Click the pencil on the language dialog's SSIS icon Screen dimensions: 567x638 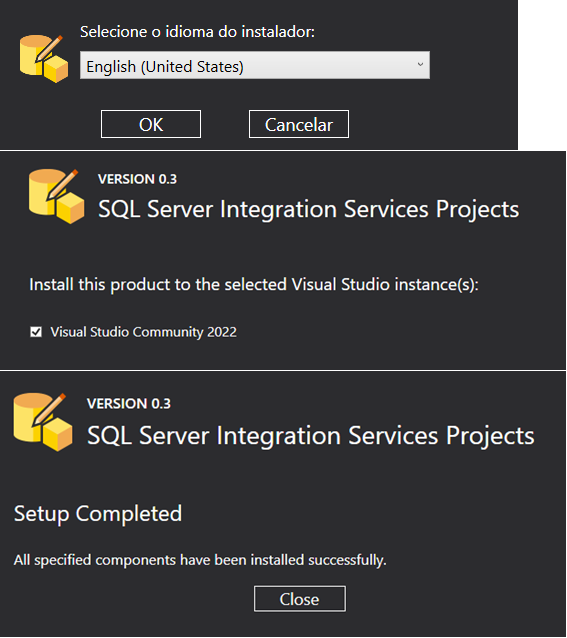pyautogui.click(x=49, y=49)
